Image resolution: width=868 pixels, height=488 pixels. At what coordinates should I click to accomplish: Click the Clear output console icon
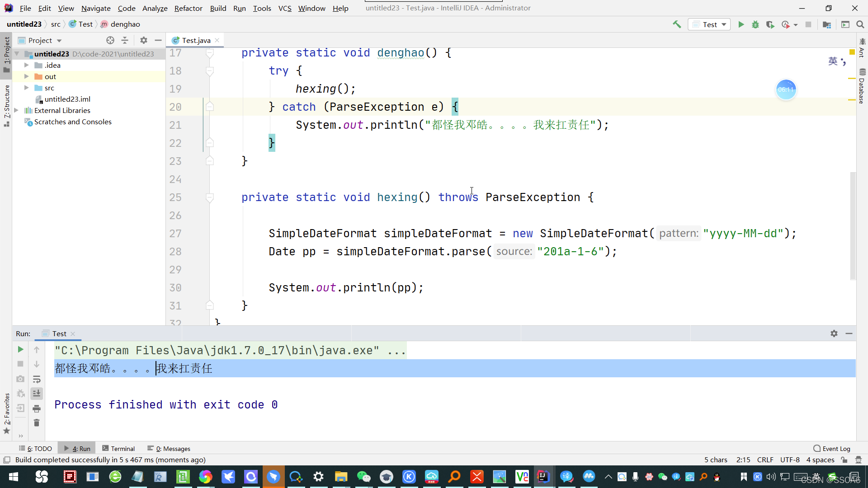(36, 423)
